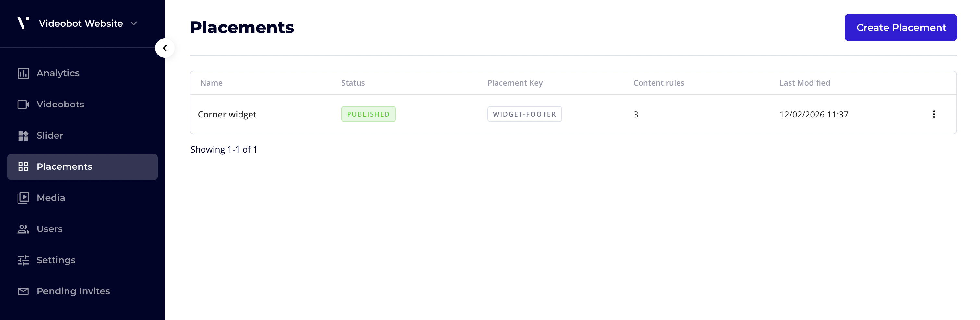Open the Corner widget placement
Image resolution: width=980 pixels, height=320 pixels.
(x=227, y=115)
